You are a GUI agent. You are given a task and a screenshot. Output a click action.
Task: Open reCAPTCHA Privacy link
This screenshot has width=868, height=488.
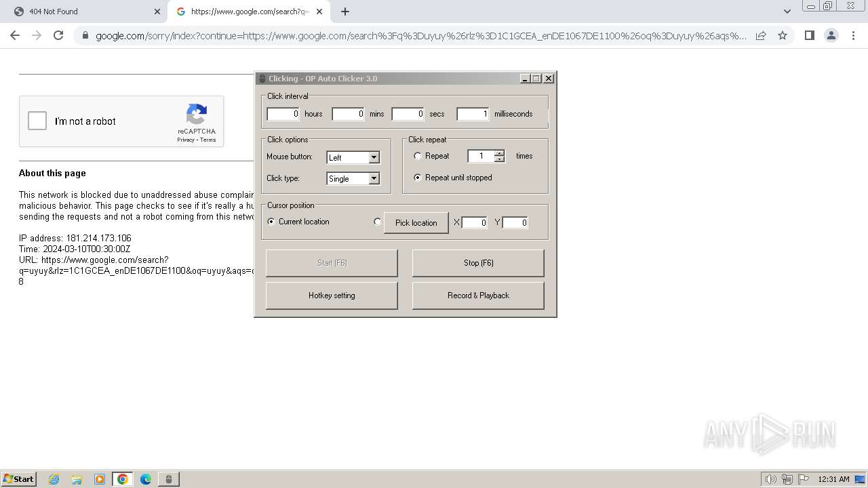[186, 140]
